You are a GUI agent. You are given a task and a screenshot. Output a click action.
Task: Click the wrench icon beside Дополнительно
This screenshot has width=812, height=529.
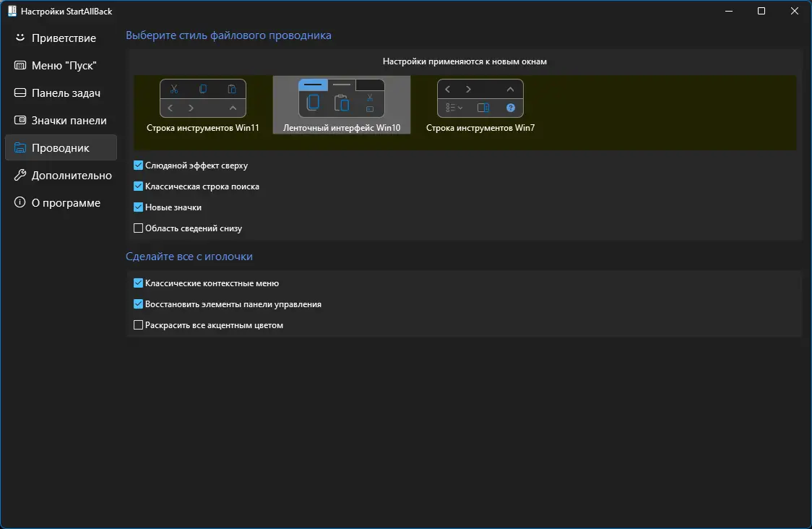pos(20,175)
